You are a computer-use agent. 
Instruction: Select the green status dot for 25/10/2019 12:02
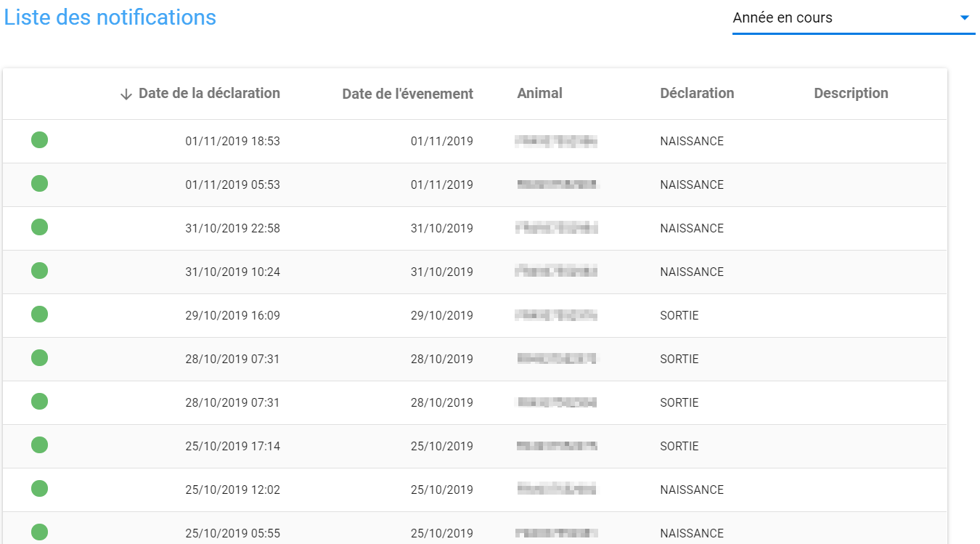pos(40,489)
